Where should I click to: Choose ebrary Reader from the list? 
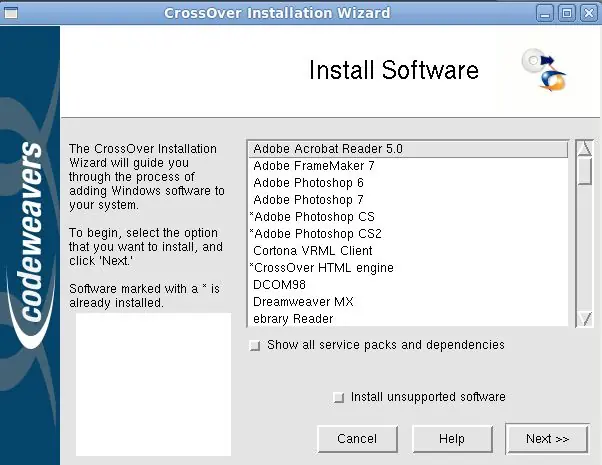point(408,318)
